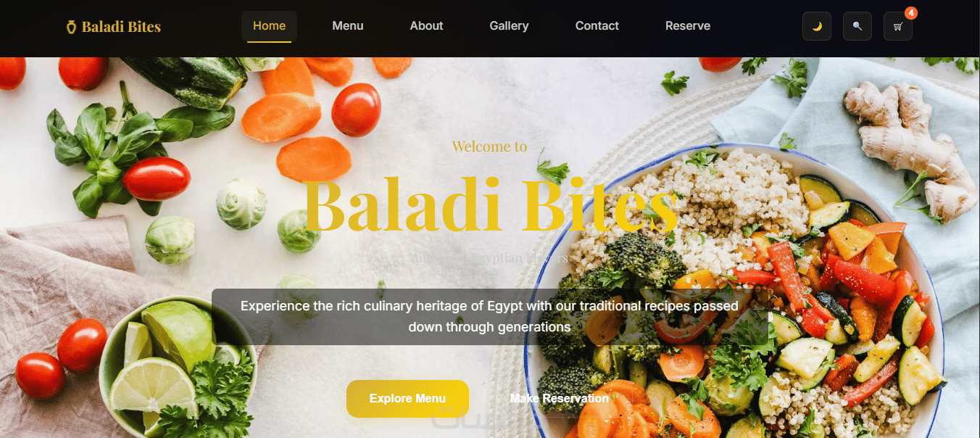The width and height of the screenshot is (980, 438).
Task: Click the 'Welcome to' text above the heading
Action: click(x=490, y=146)
